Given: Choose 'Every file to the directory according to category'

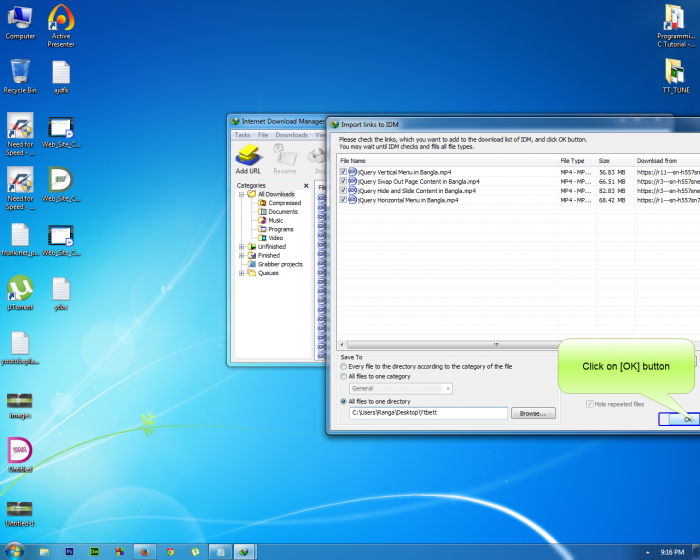Looking at the screenshot, I should pos(344,366).
